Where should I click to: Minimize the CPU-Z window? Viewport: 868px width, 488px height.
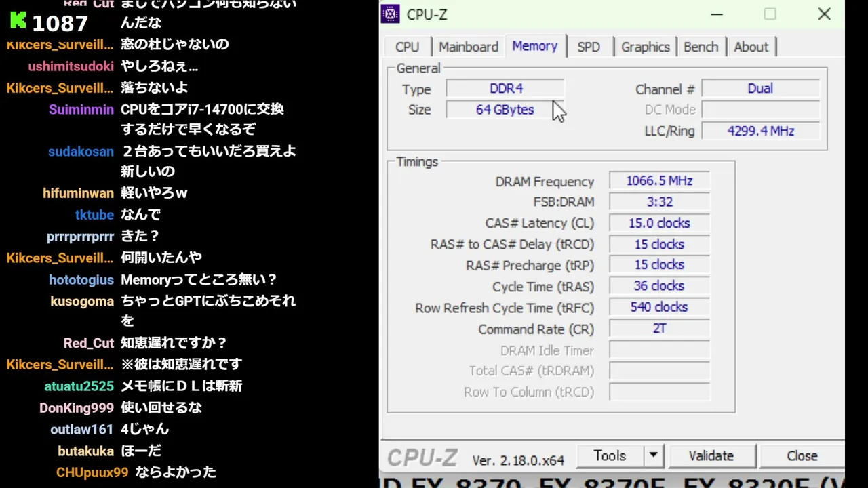tap(717, 14)
